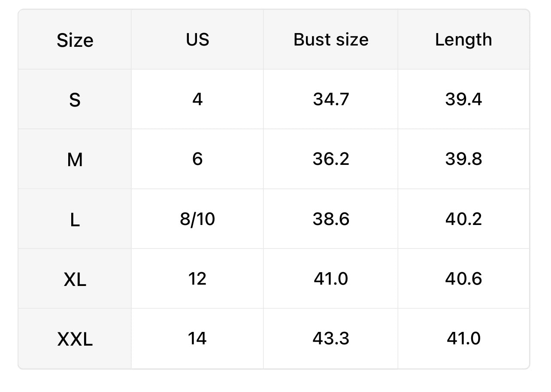Click the 39.4 length value
The width and height of the screenshot is (551, 392).
pyautogui.click(x=463, y=99)
